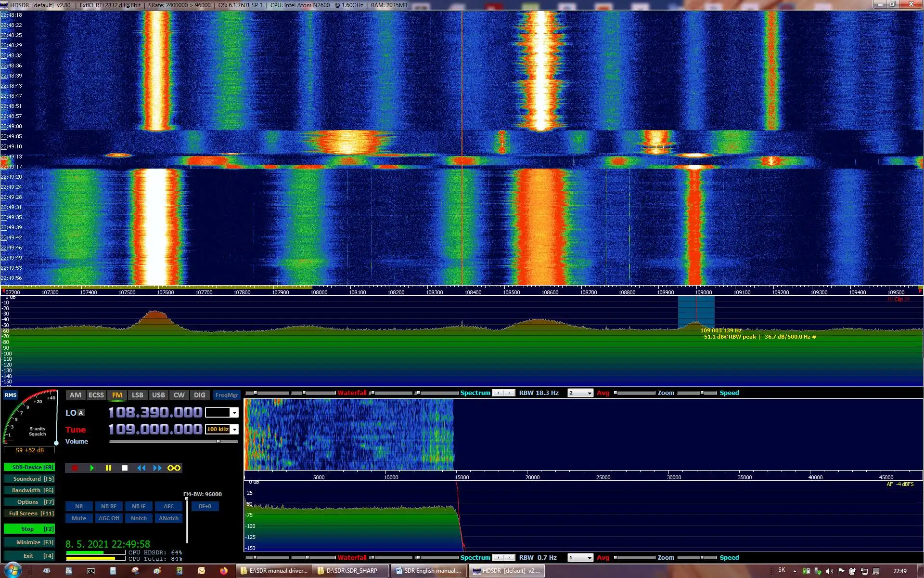Open the empty LO step dropdown
The height and width of the screenshot is (578, 924).
tap(234, 413)
